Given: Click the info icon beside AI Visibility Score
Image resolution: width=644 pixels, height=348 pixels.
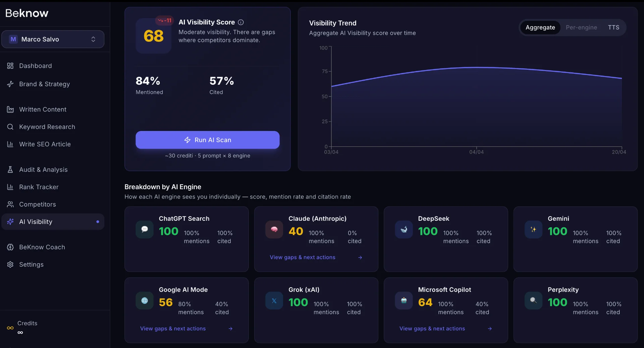Looking at the screenshot, I should point(241,22).
